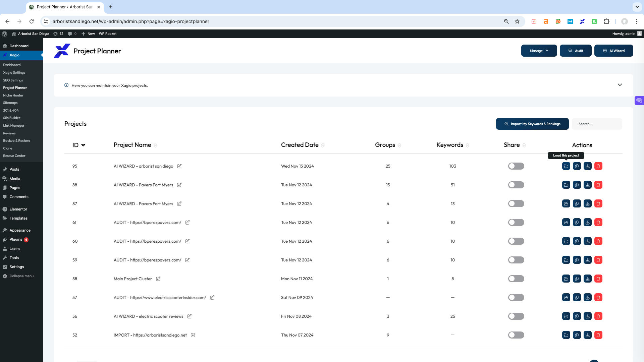The width and height of the screenshot is (644, 362).
Task: Sort by Project Name column
Action: click(135, 145)
